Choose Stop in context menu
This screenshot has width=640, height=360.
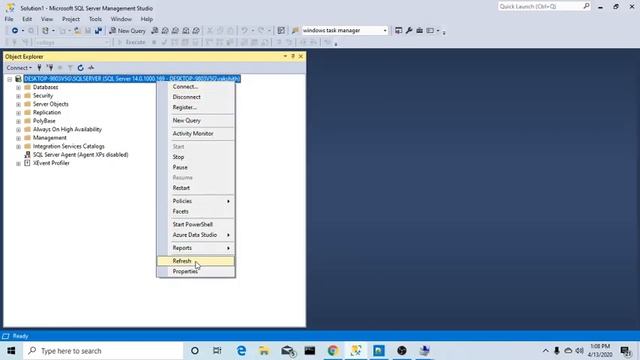pyautogui.click(x=196, y=157)
